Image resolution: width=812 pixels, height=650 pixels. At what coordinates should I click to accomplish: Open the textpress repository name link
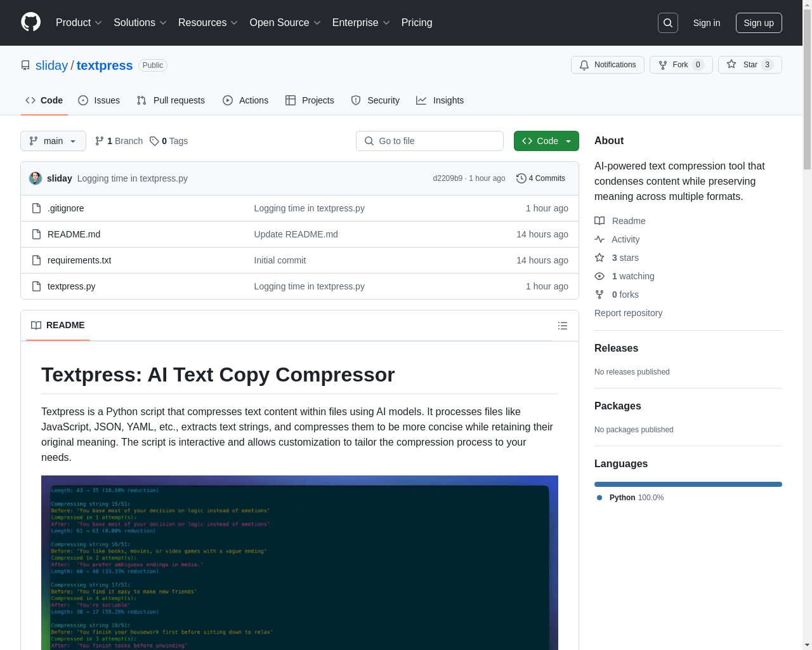[x=105, y=65]
